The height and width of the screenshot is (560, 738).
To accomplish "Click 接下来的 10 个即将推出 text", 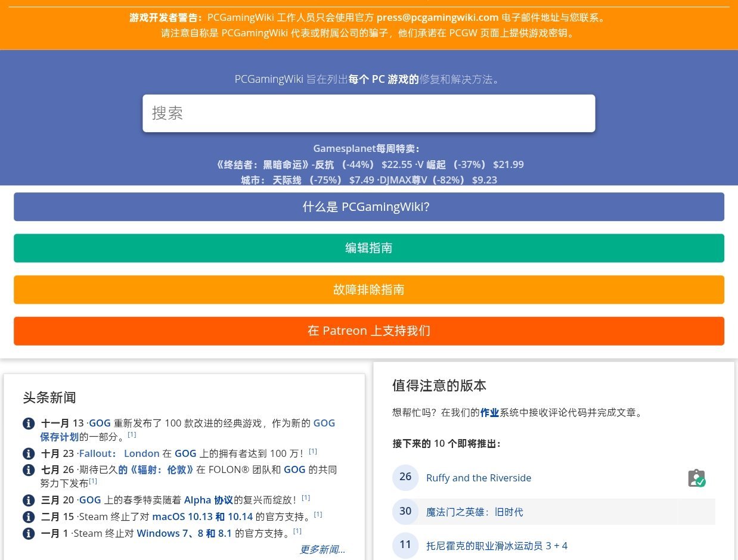I will click(446, 444).
